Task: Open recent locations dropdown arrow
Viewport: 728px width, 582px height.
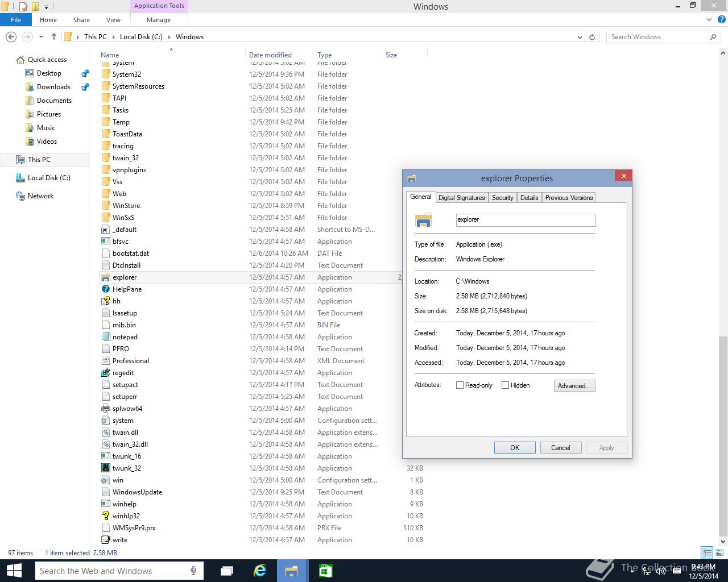Action: pyautogui.click(x=41, y=37)
